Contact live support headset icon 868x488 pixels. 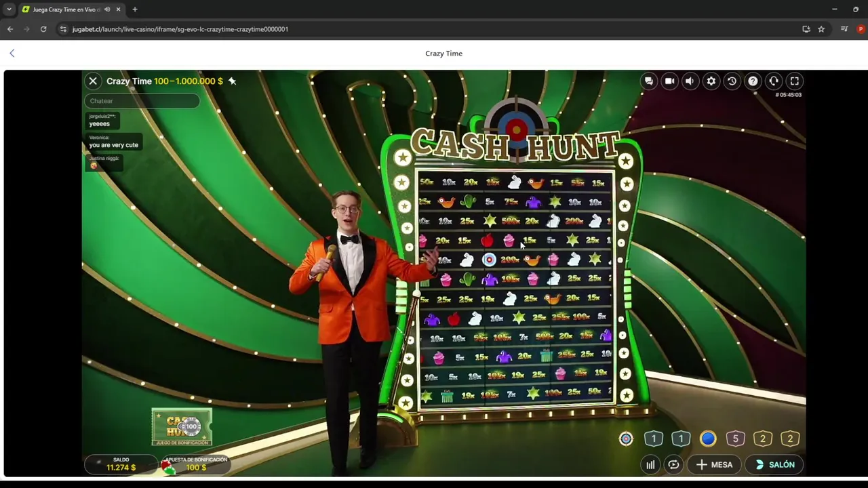point(774,81)
